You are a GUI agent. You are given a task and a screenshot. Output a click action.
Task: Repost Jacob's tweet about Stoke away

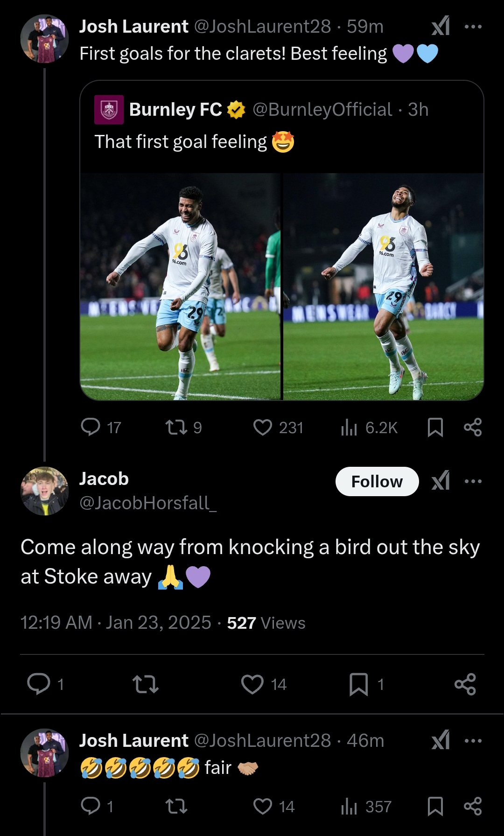(146, 684)
